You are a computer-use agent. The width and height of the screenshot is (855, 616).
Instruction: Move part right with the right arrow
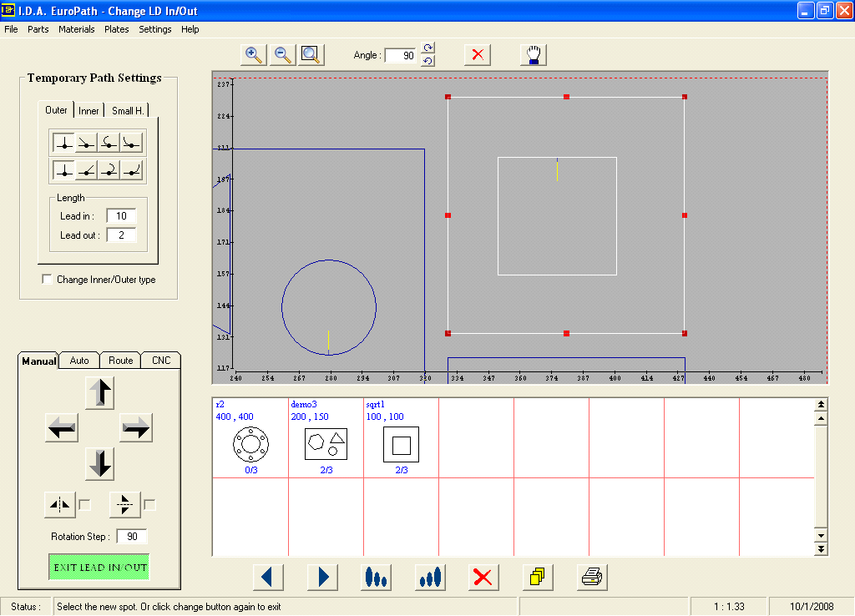point(136,427)
